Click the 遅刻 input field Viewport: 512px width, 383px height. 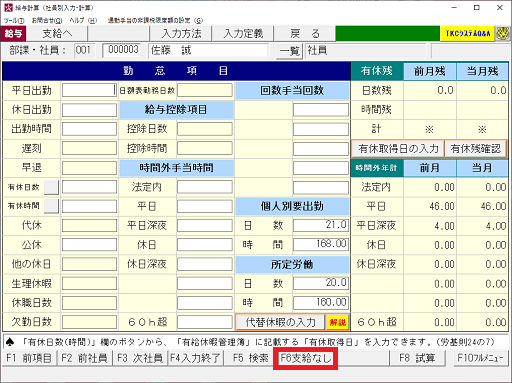pos(89,148)
